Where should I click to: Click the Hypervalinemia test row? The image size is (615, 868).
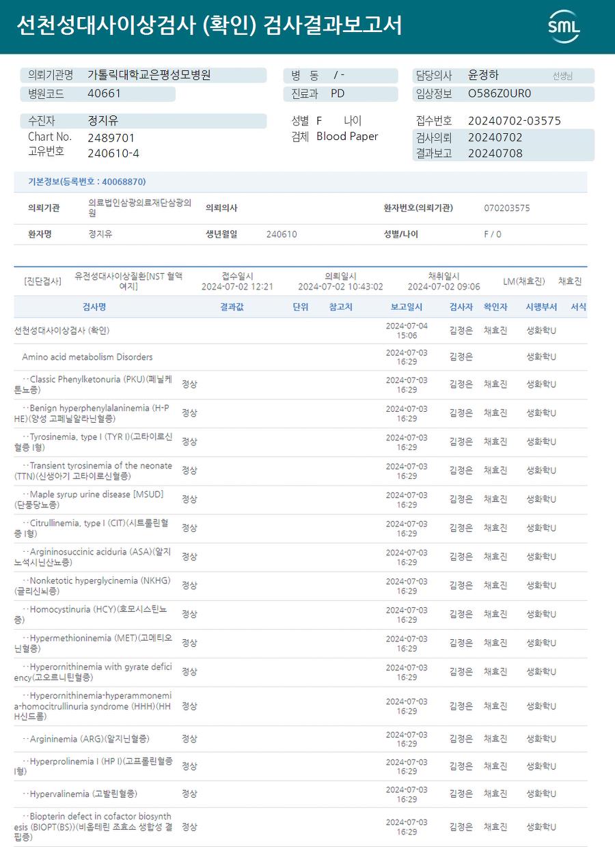[300, 794]
